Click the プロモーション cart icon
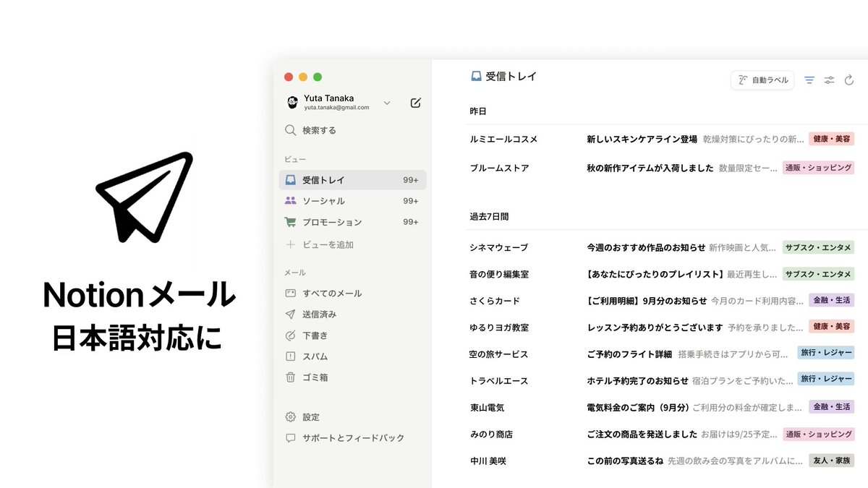The width and height of the screenshot is (868, 488). [290, 222]
